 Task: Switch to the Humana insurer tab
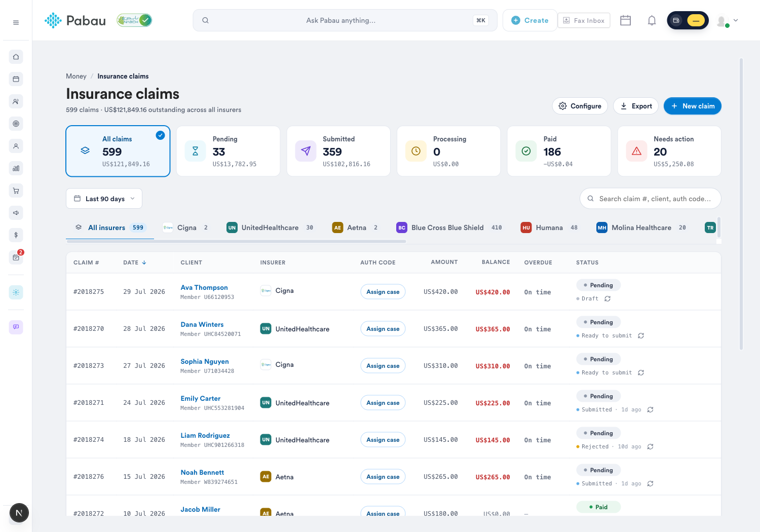tap(549, 228)
